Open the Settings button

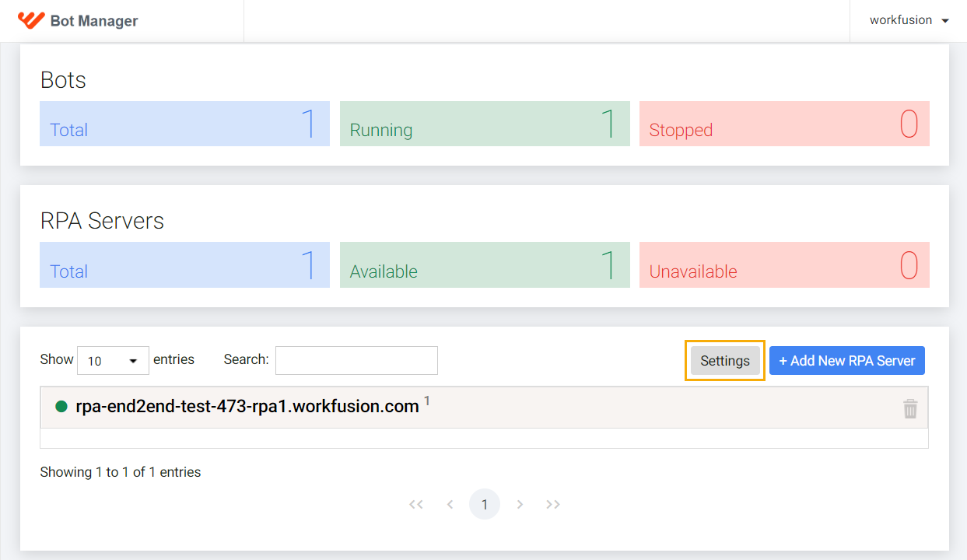coord(725,361)
